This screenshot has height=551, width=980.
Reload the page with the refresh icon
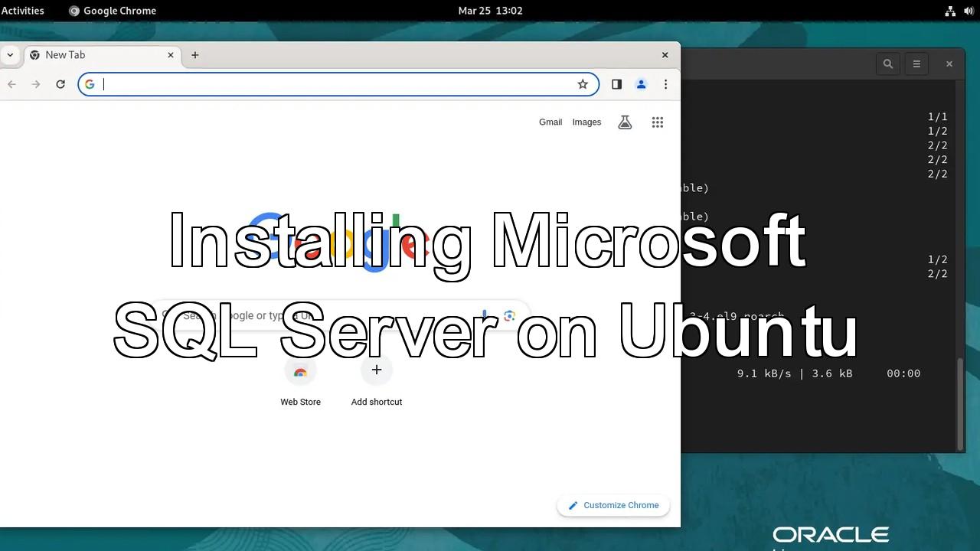60,84
